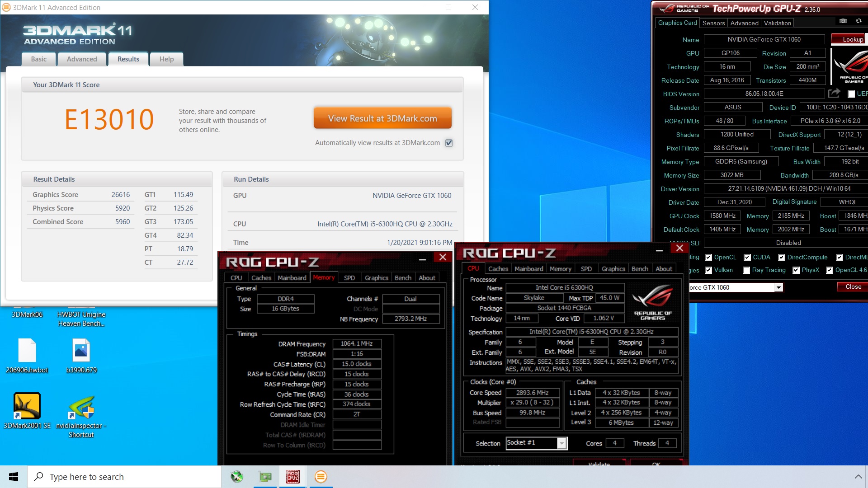Close the Memory-tab ROG CPU-Z window
The image size is (868, 488).
tap(443, 257)
